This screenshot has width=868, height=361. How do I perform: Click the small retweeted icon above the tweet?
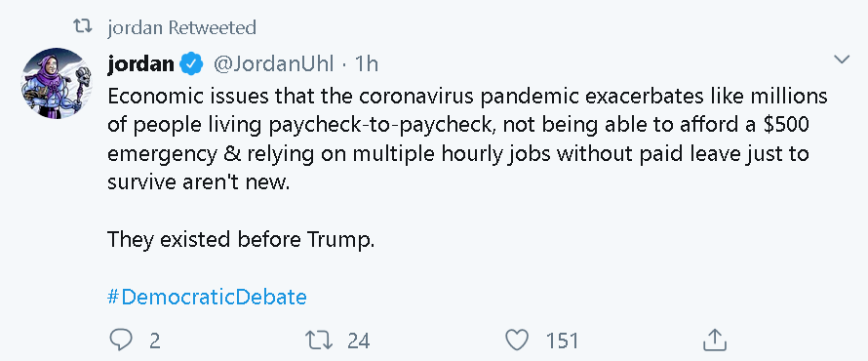point(83,26)
